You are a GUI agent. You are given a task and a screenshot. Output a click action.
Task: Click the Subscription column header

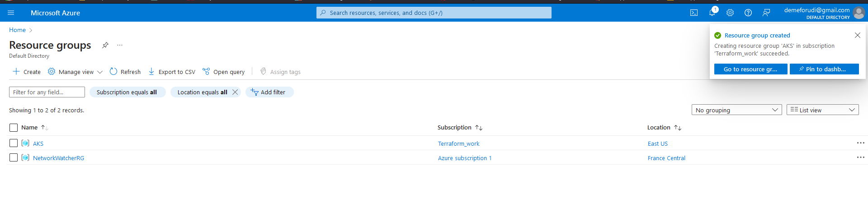[x=454, y=128]
